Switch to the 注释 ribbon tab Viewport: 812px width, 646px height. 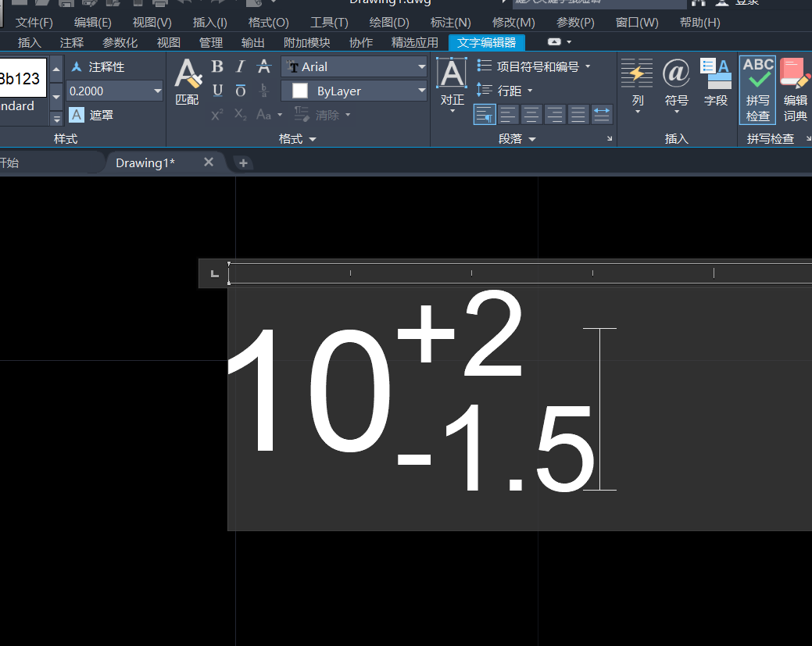point(72,42)
